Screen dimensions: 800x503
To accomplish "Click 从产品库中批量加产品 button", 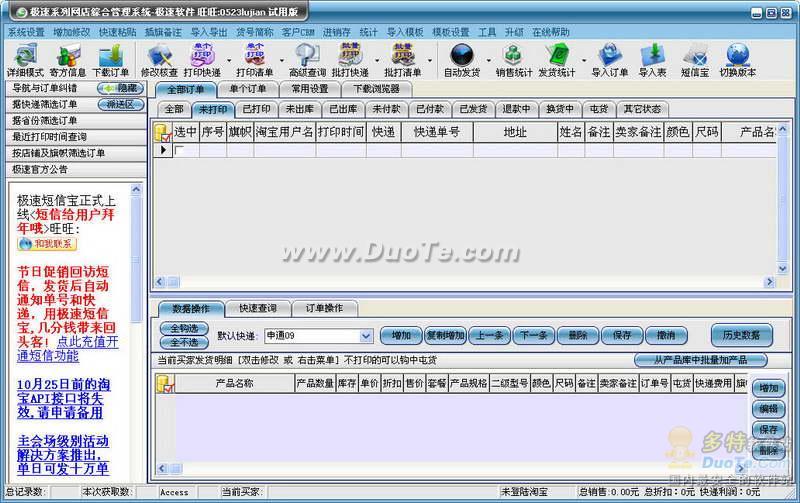I will [701, 360].
